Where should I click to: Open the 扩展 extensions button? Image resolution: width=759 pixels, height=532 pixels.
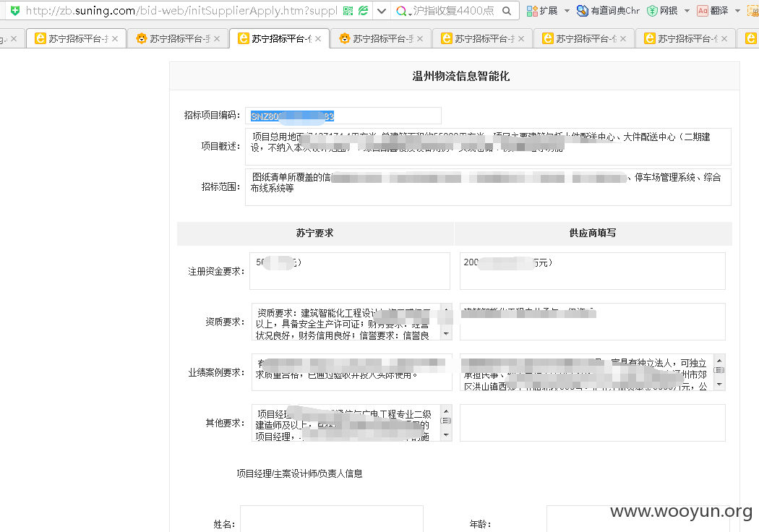542,11
